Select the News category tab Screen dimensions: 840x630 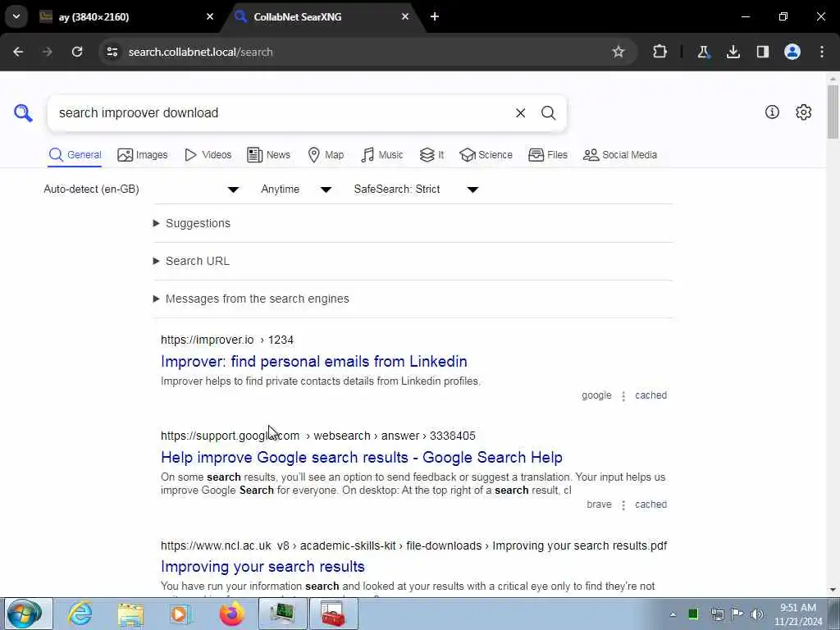pos(268,155)
